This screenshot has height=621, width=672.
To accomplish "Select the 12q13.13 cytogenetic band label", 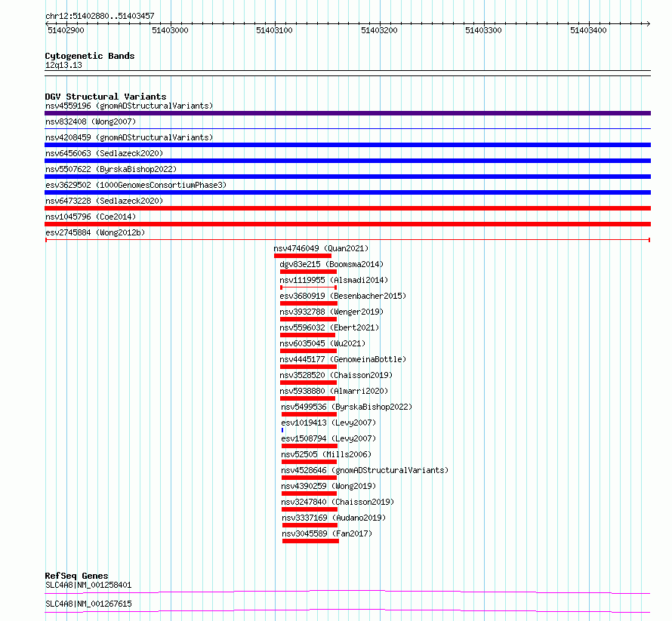I will [63, 65].
